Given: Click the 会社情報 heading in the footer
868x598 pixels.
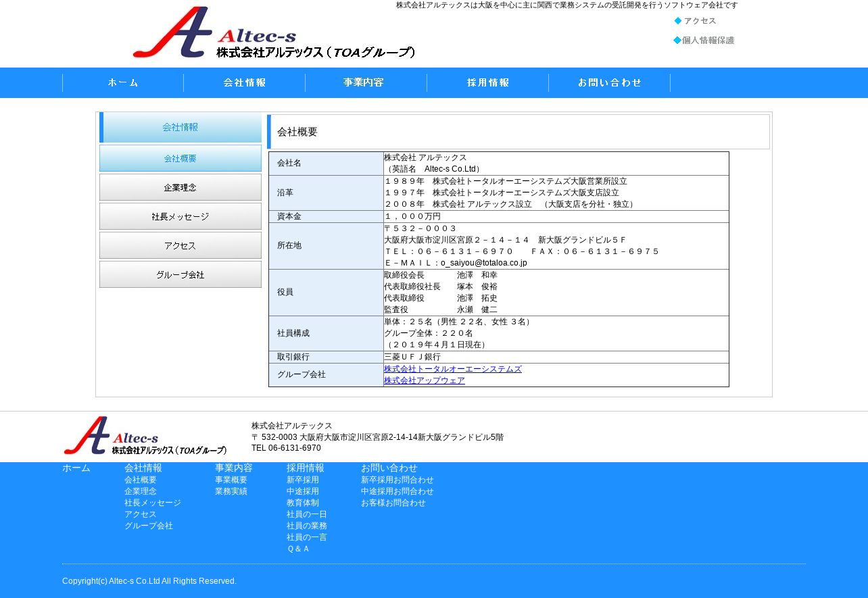Looking at the screenshot, I should [x=143, y=468].
